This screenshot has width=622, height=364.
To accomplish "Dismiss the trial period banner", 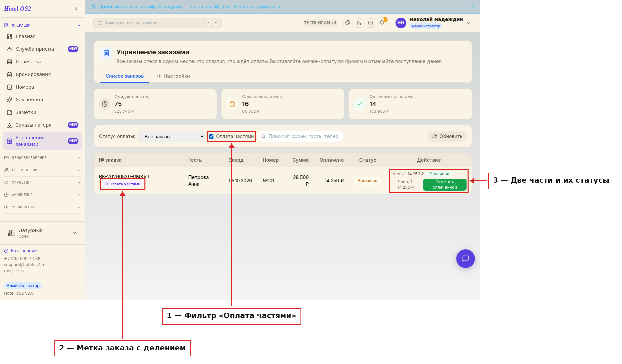I will 473,7.
